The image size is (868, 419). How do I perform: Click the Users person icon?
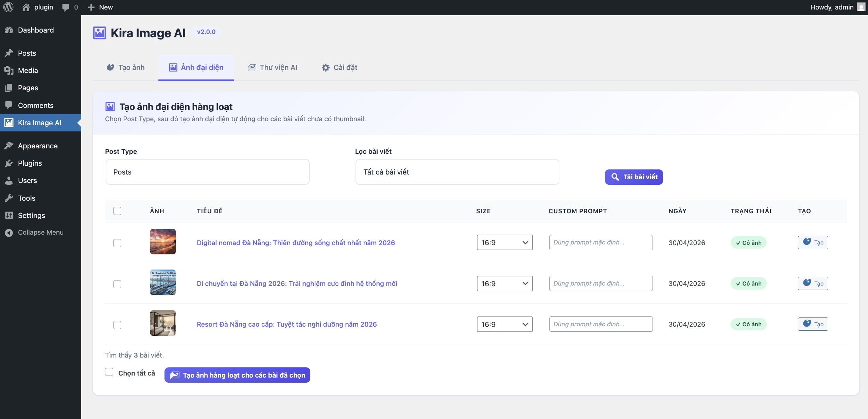coord(9,181)
